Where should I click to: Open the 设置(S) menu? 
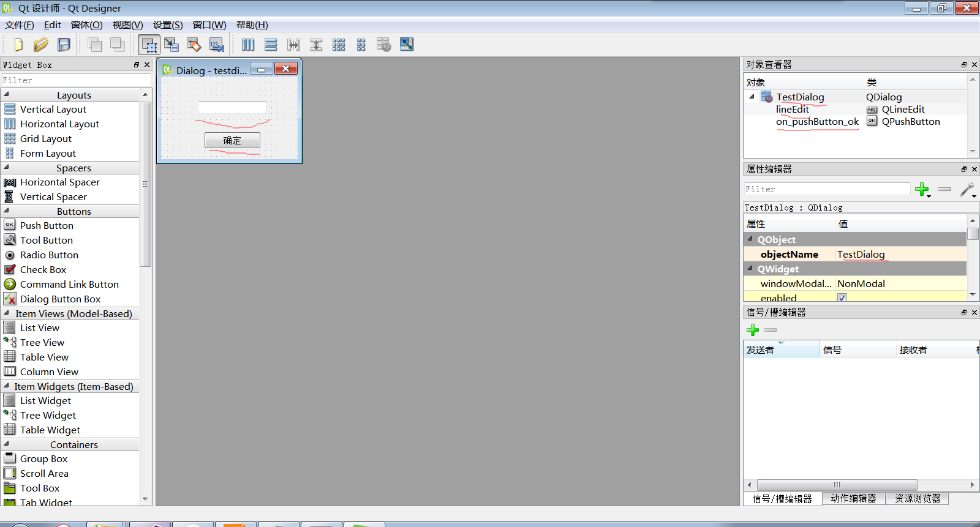168,25
